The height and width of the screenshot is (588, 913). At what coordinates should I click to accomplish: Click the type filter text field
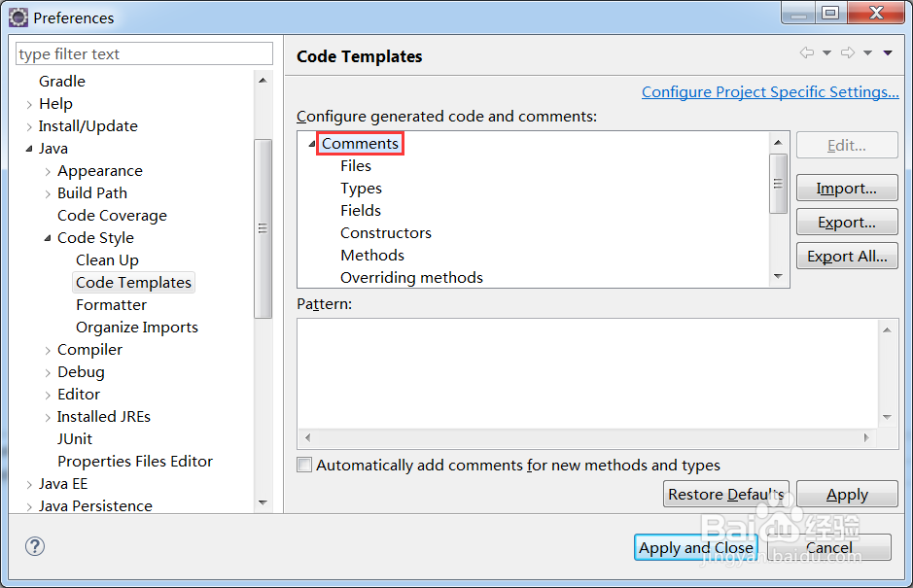pos(144,53)
